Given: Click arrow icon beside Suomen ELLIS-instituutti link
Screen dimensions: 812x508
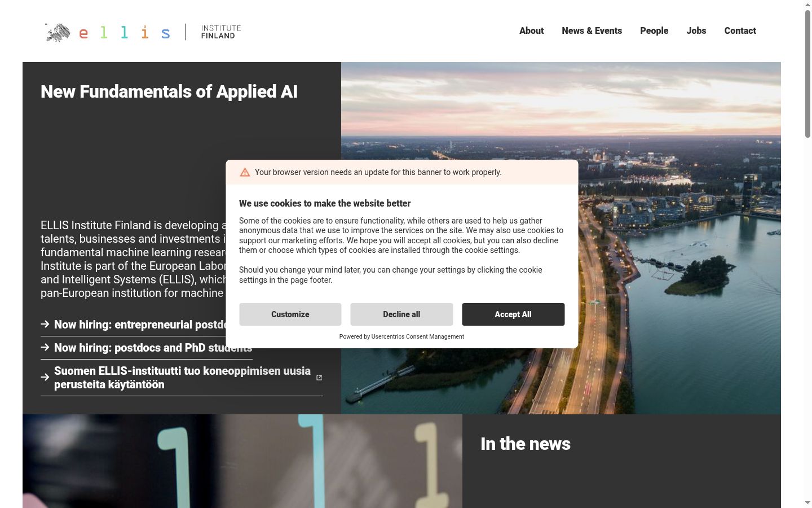Looking at the screenshot, I should [45, 377].
